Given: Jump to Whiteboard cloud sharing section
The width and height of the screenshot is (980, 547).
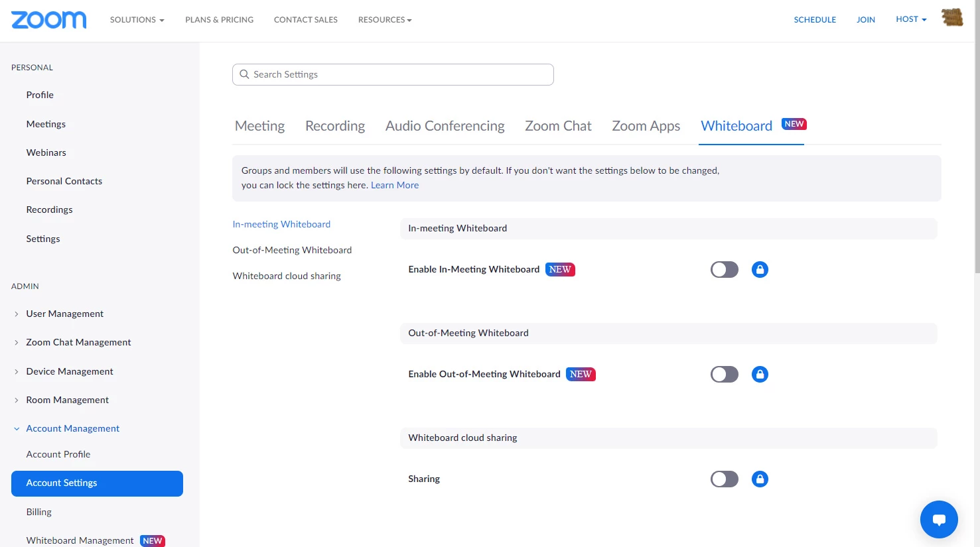Looking at the screenshot, I should (x=287, y=276).
